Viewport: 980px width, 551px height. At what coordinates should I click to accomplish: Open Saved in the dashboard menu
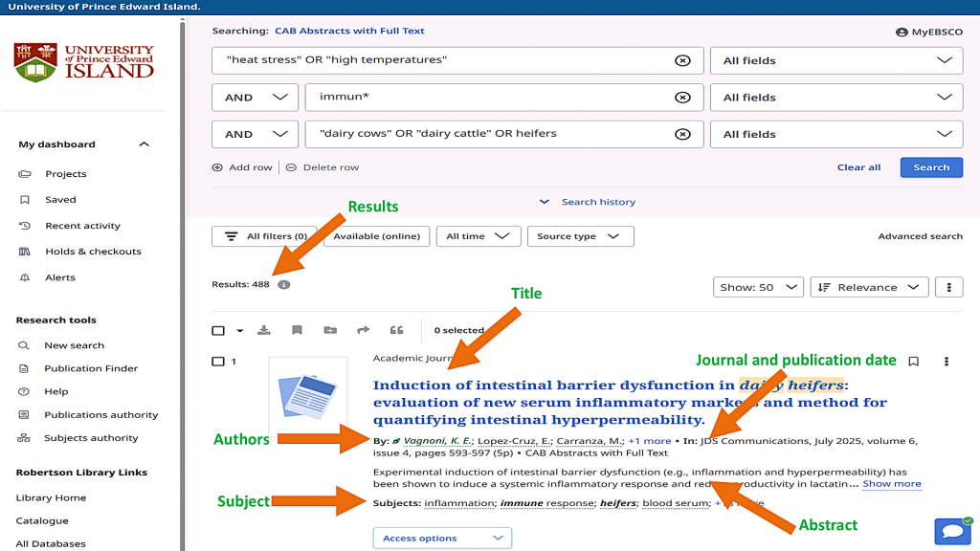(60, 200)
